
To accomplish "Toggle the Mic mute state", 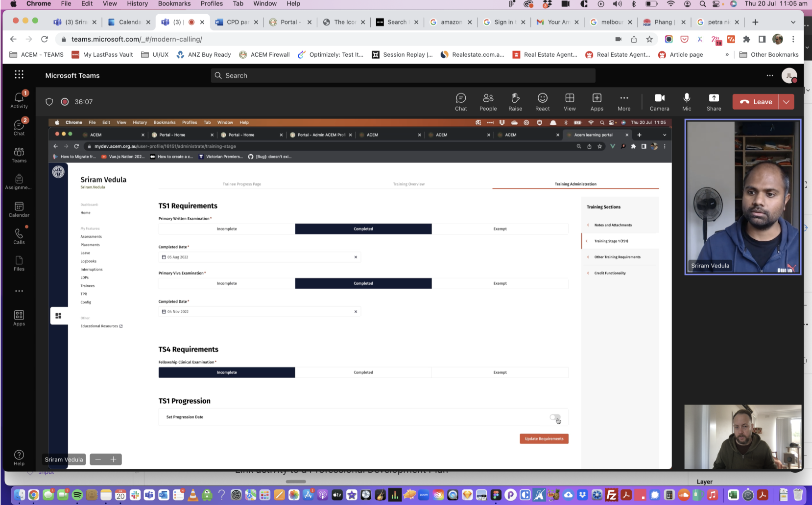I will (x=687, y=102).
